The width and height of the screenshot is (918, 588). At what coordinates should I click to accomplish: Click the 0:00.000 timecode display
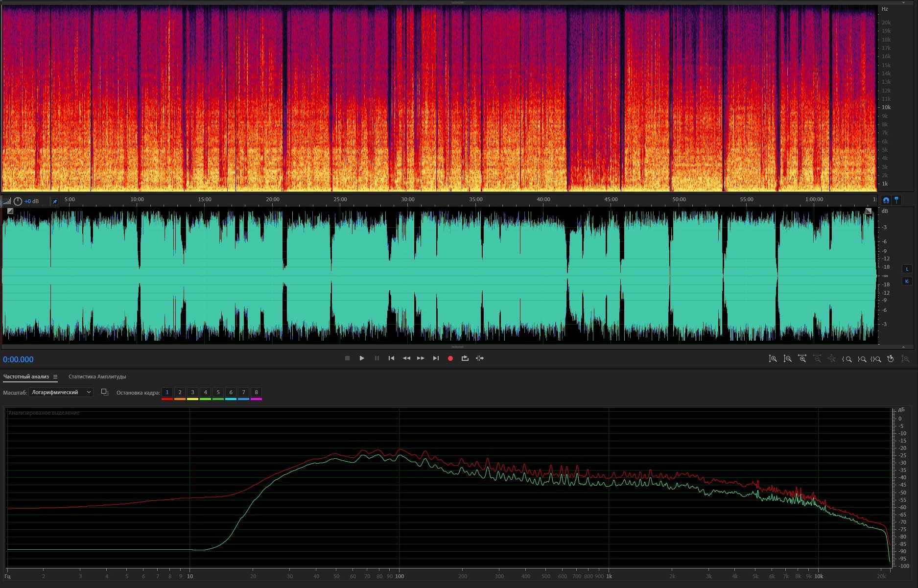[x=18, y=359]
